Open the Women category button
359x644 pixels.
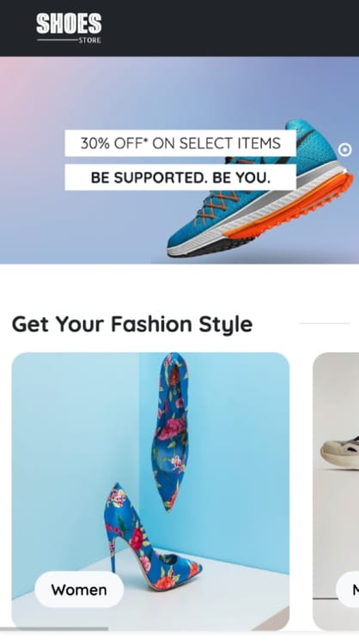79,589
